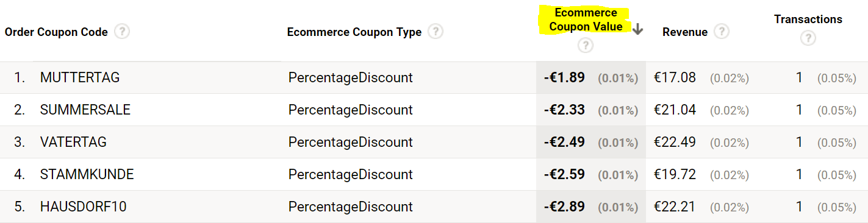Click Order Coupon Code column header
The height and width of the screenshot is (223, 868).
tap(56, 32)
